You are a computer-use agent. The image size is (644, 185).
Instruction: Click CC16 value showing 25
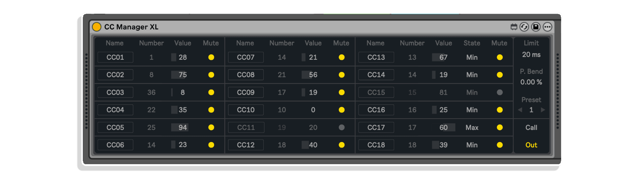tap(443, 110)
